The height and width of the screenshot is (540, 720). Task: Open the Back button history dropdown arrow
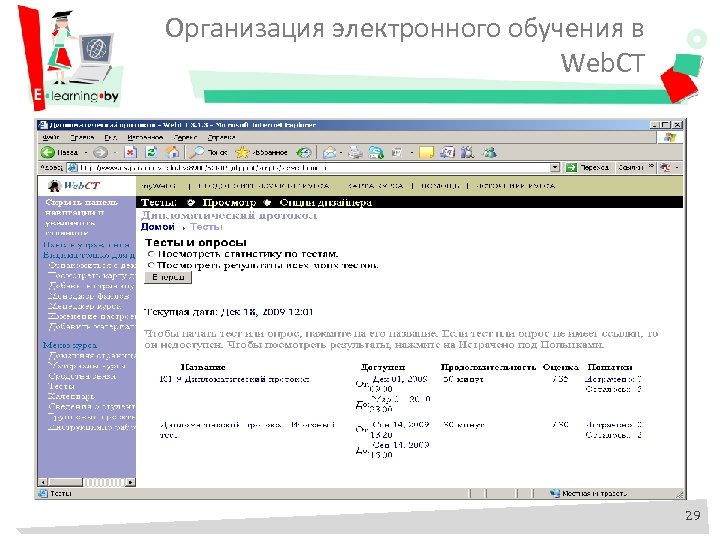(x=85, y=152)
